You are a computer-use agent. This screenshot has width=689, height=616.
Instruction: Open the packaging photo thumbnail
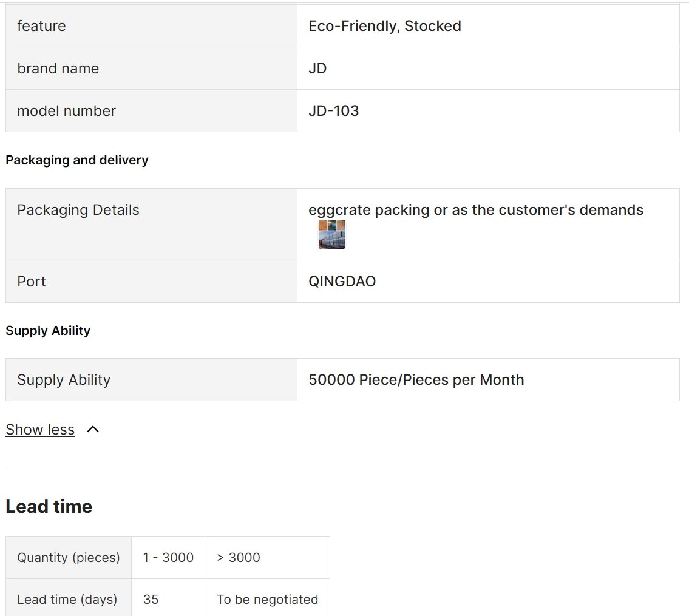coord(332,234)
